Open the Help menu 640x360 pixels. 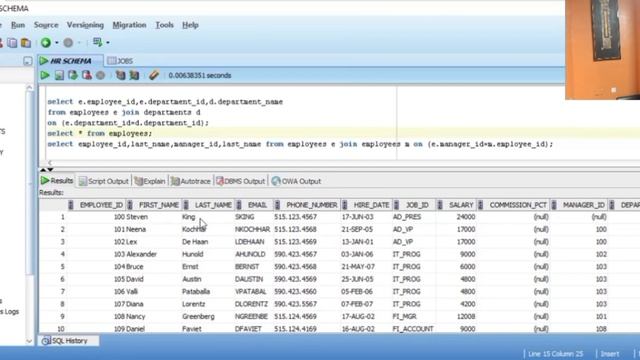pyautogui.click(x=190, y=25)
